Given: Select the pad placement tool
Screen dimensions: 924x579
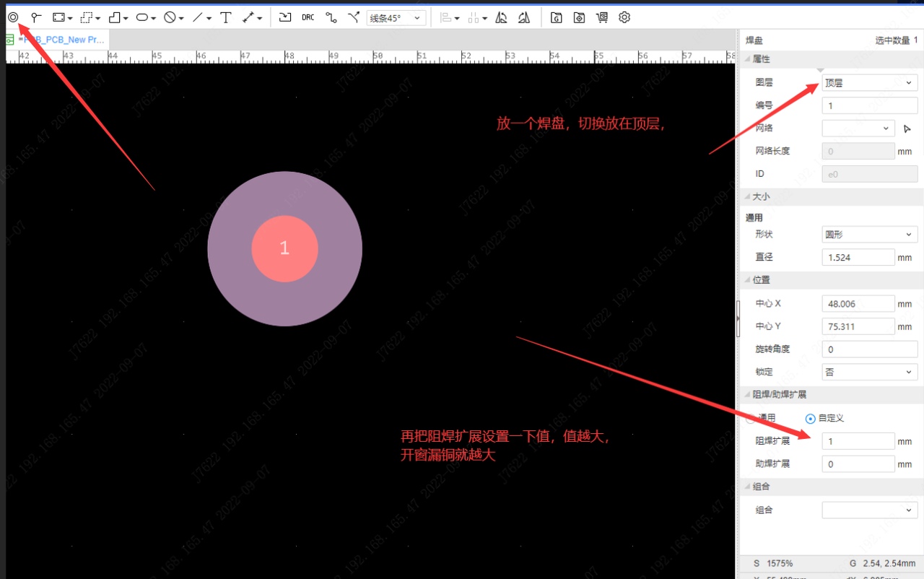Looking at the screenshot, I should 12,17.
